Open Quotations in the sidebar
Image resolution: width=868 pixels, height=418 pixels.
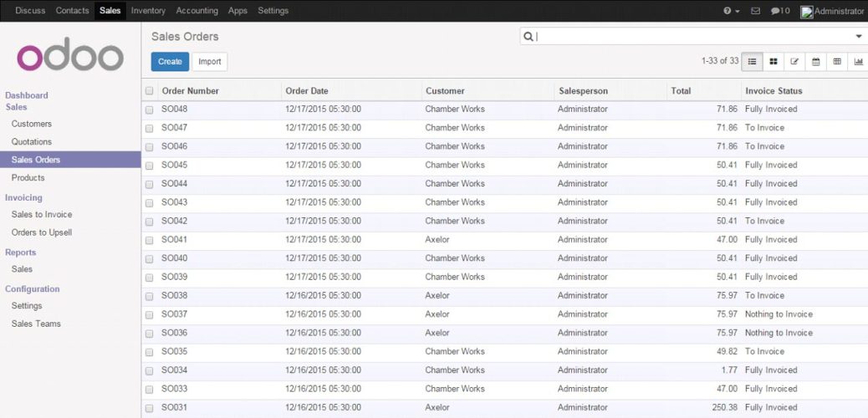(x=32, y=142)
